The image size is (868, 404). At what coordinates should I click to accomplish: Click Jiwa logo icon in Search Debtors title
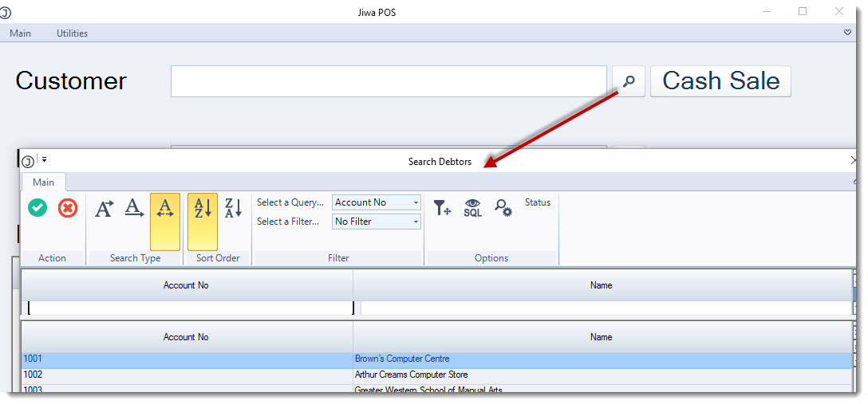point(28,162)
